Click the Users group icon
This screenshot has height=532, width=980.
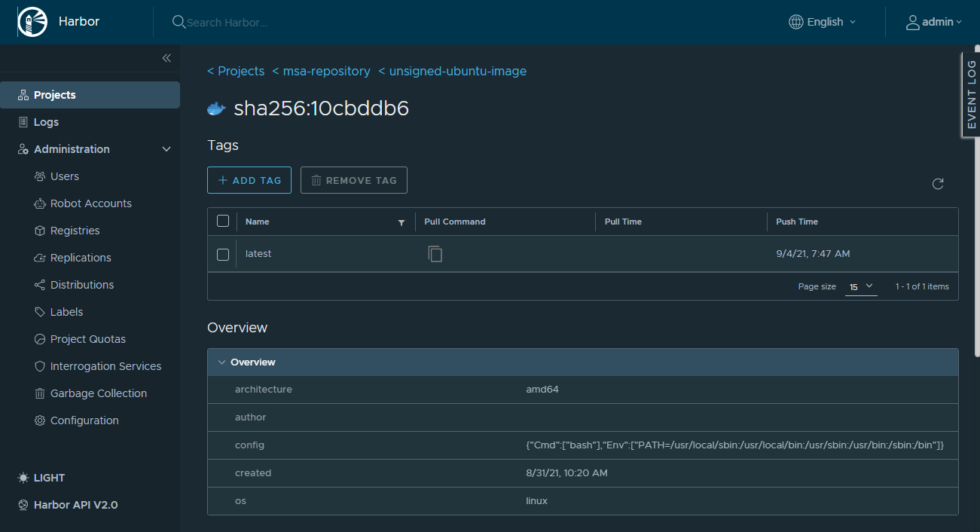40,176
